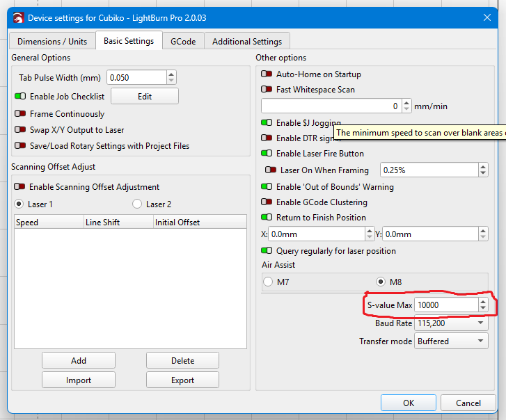The image size is (506, 420).
Task: Increase Tab Pulse Width with up arrow
Action: (x=171, y=74)
